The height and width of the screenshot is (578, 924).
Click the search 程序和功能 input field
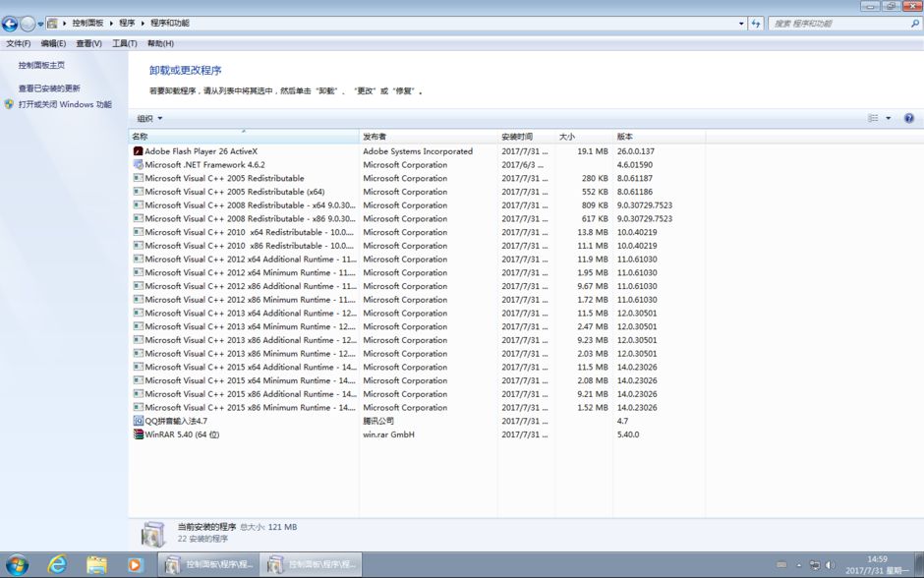839,24
